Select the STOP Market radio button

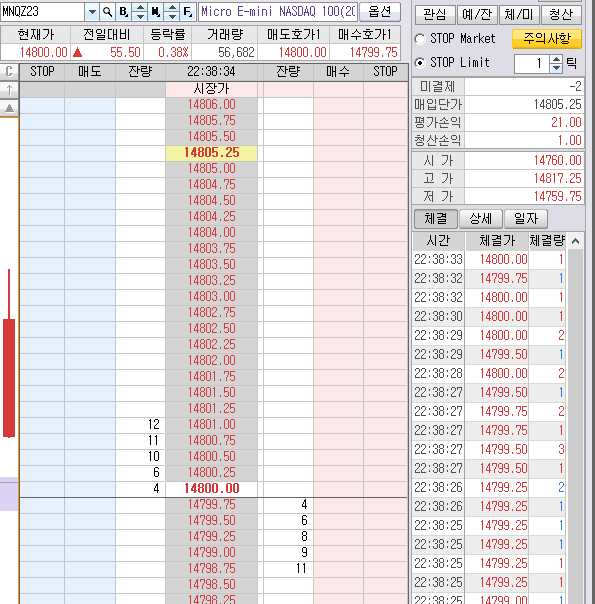point(420,39)
